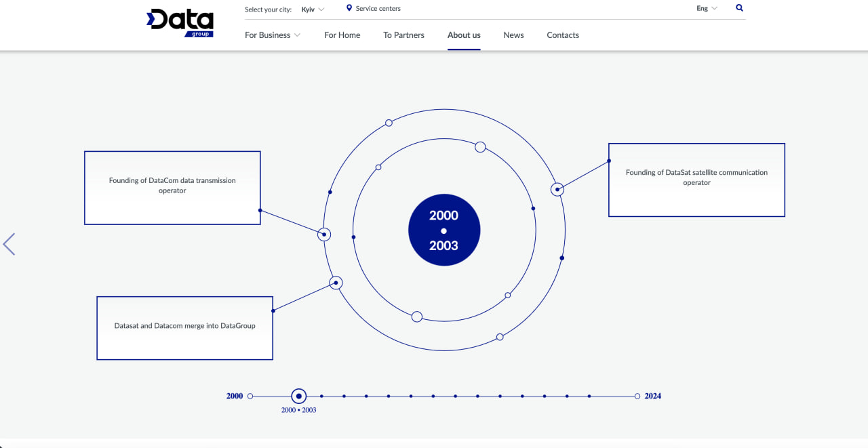This screenshot has width=868, height=448.
Task: Open the Contacts page
Action: click(x=562, y=35)
